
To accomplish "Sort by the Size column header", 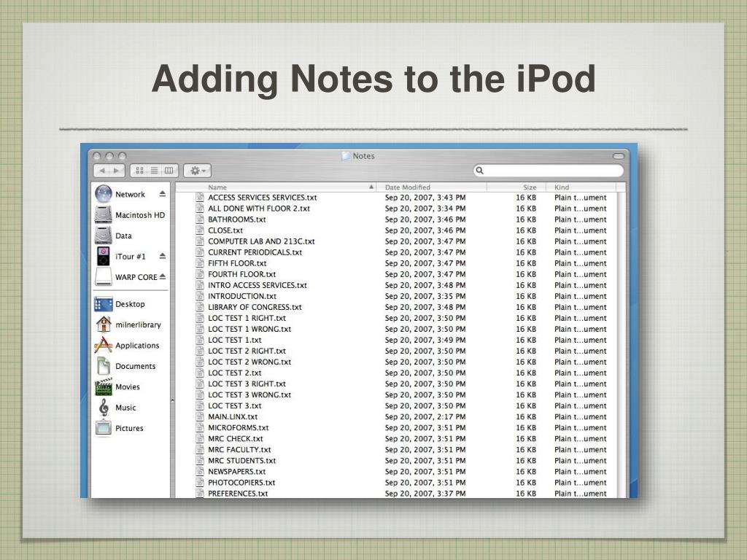I will [516, 187].
